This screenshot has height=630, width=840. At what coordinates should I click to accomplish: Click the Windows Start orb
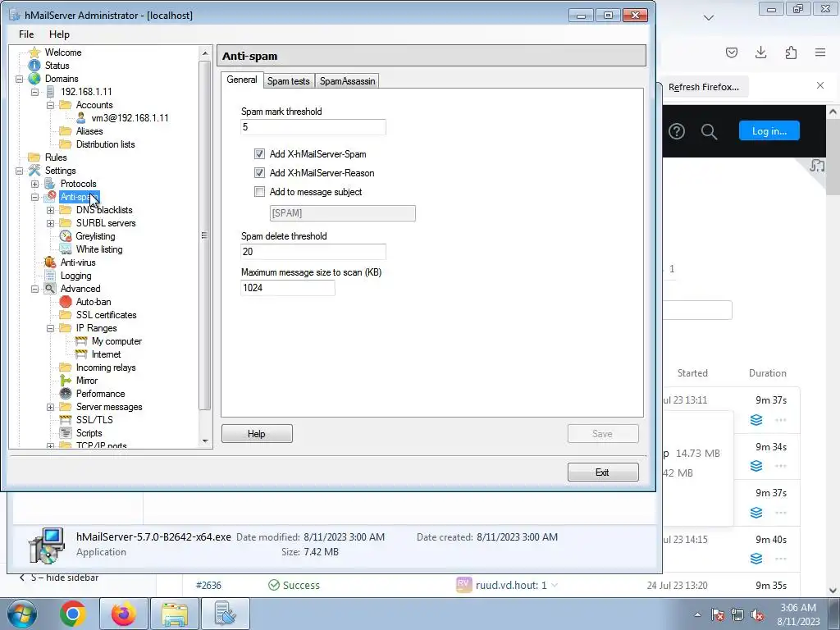pyautogui.click(x=22, y=614)
